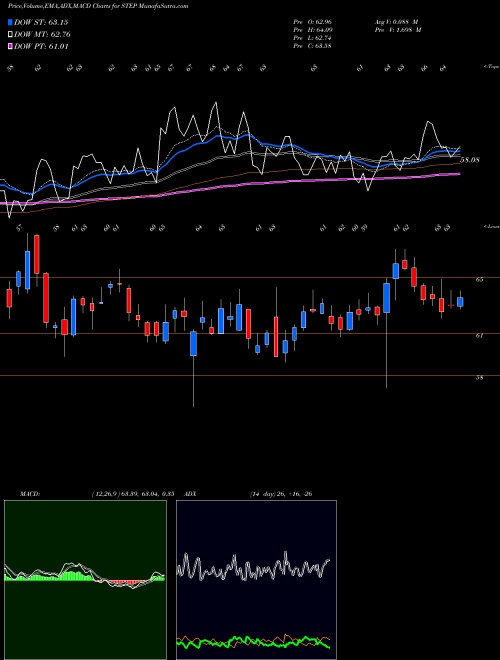Click the 'Pre L: 62.74' value
The height and width of the screenshot is (660, 500).
pyautogui.click(x=312, y=37)
